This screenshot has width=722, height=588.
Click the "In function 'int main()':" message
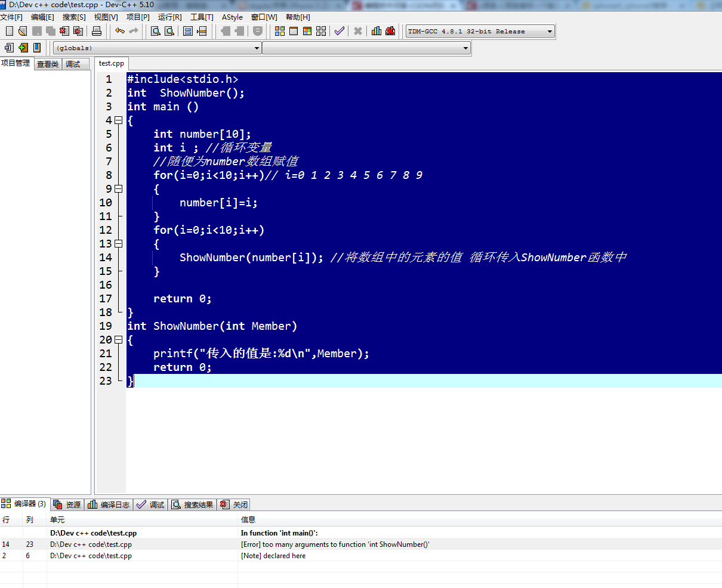point(279,533)
